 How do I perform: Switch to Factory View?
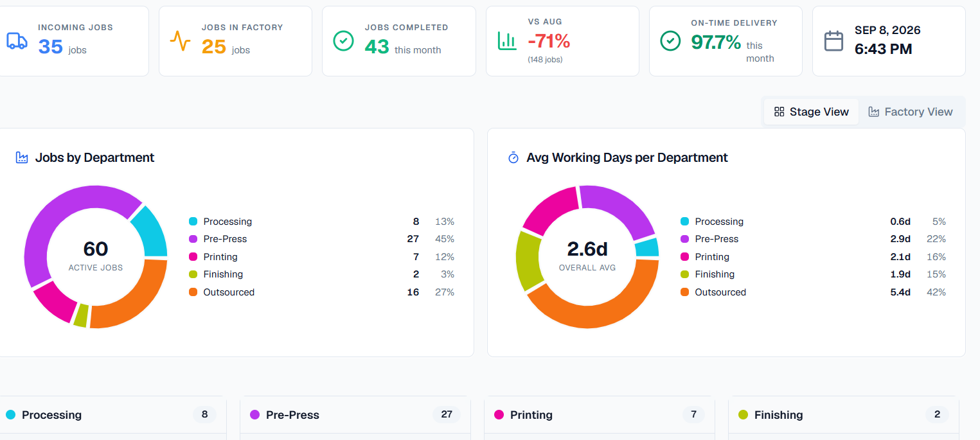pyautogui.click(x=911, y=112)
